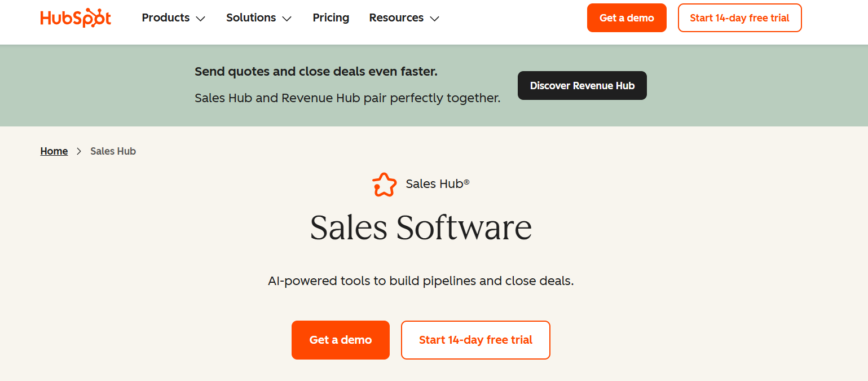Click the 'Send quotes and close deals' banner text
This screenshot has height=381, width=868.
pos(316,72)
